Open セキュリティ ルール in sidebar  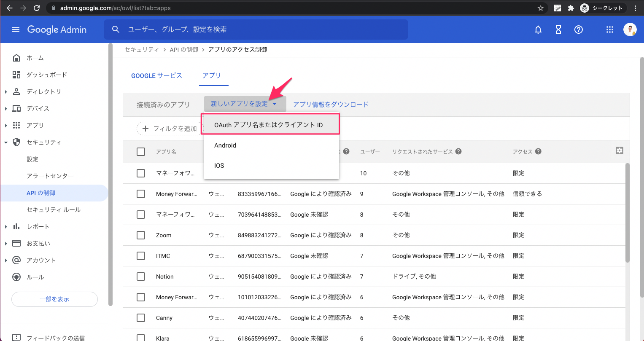(x=54, y=209)
